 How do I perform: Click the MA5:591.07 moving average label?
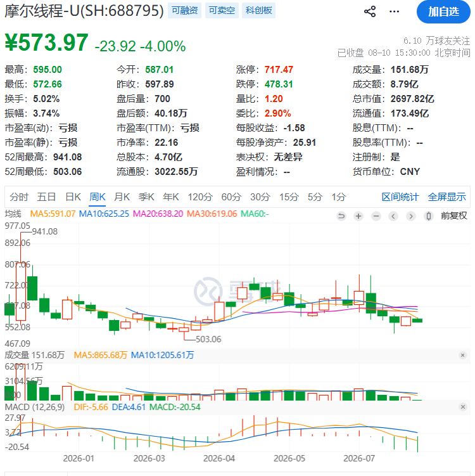(x=53, y=214)
